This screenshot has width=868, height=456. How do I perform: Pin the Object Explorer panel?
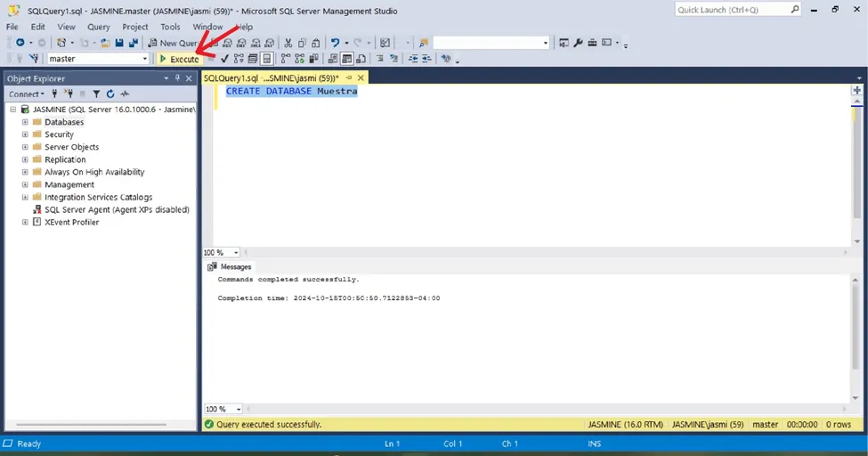pos(177,78)
